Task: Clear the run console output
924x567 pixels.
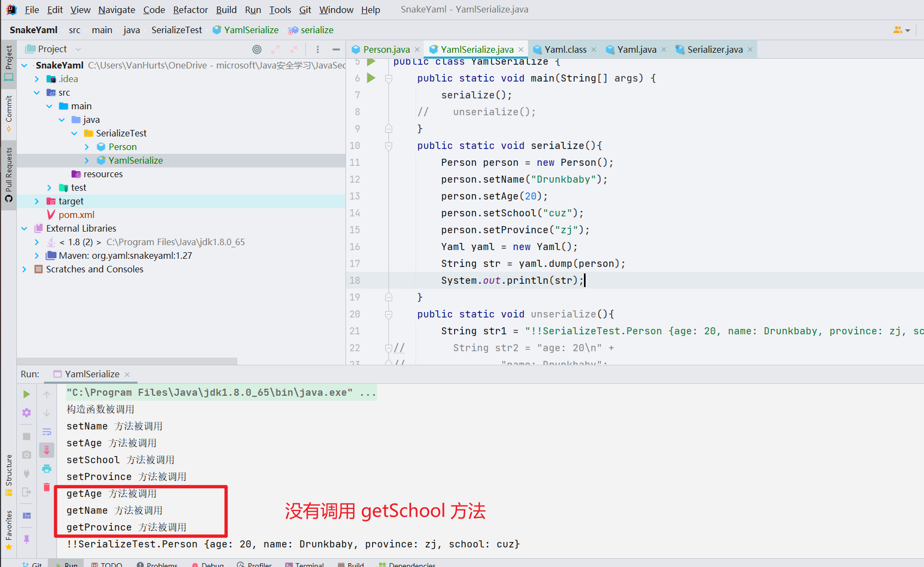Action: [47, 487]
